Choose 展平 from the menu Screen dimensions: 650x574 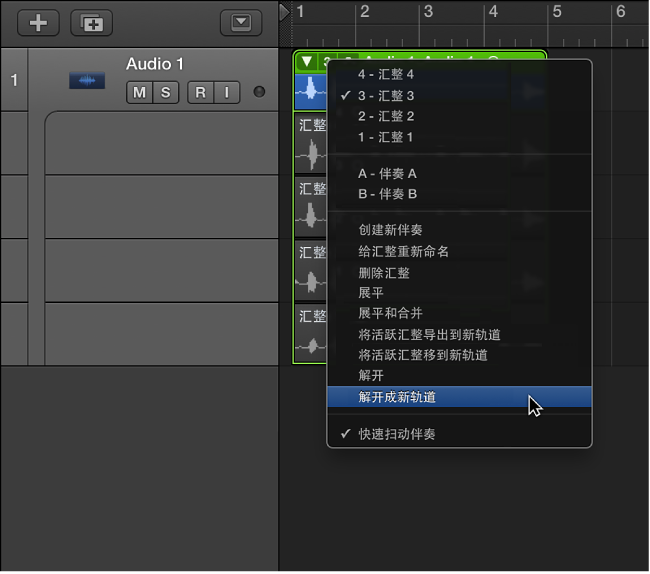pyautogui.click(x=459, y=293)
